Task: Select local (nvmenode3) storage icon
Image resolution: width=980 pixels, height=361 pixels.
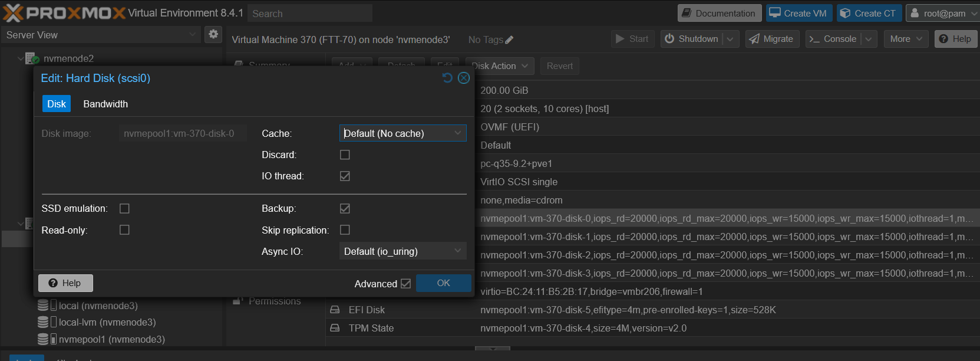Action: [47, 306]
